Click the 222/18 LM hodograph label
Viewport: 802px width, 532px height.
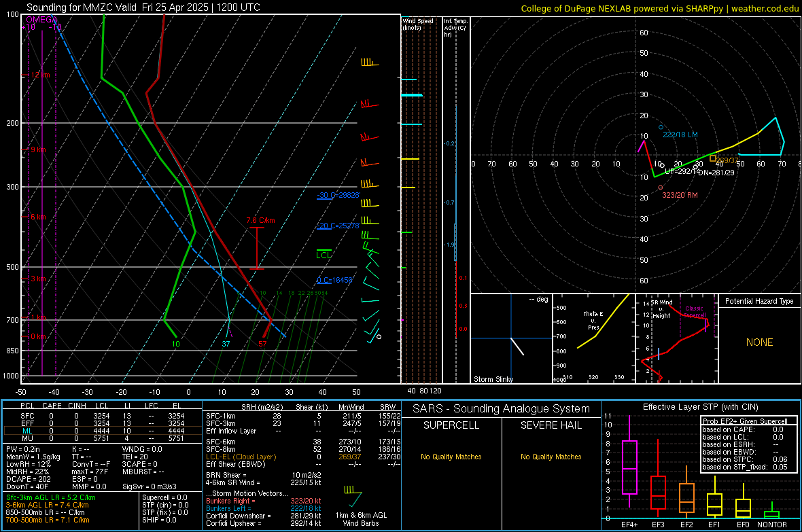[x=680, y=135]
